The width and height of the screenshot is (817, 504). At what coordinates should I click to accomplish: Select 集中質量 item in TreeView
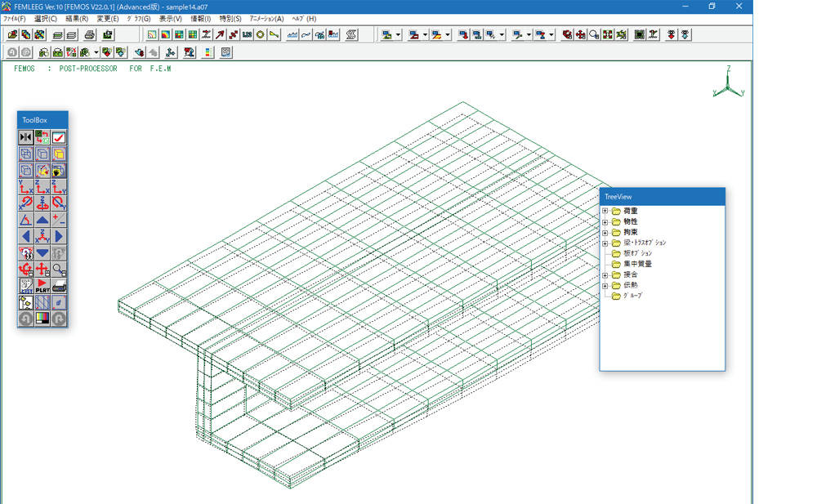(x=638, y=264)
